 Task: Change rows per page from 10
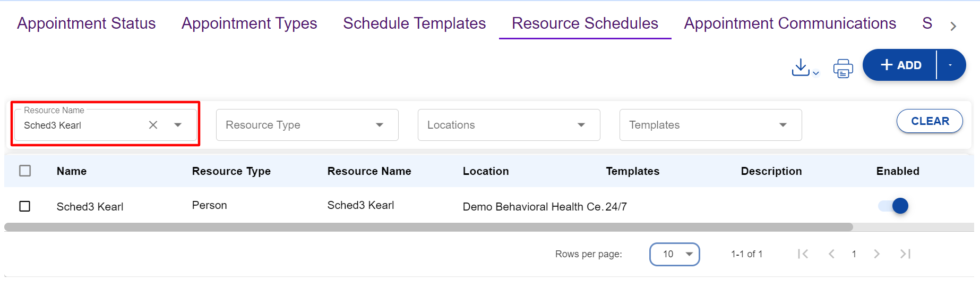click(x=674, y=254)
